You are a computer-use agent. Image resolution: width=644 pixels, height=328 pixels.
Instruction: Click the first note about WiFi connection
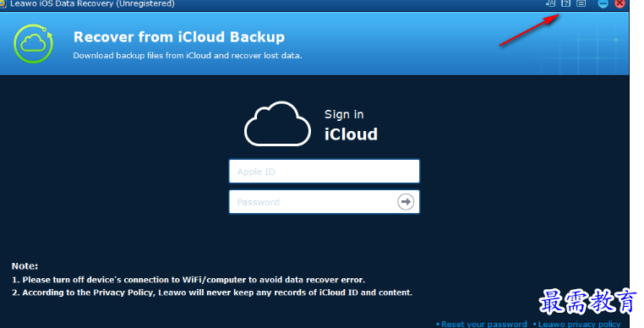(188, 280)
